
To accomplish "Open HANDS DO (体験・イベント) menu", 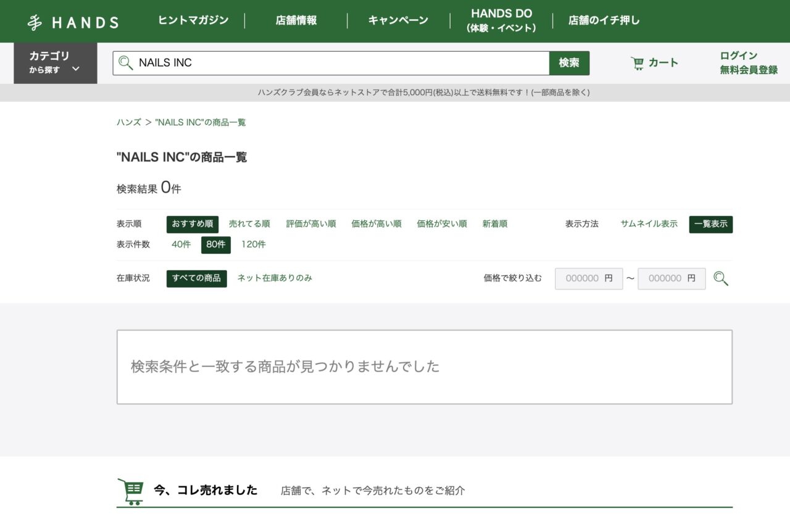I will click(501, 20).
